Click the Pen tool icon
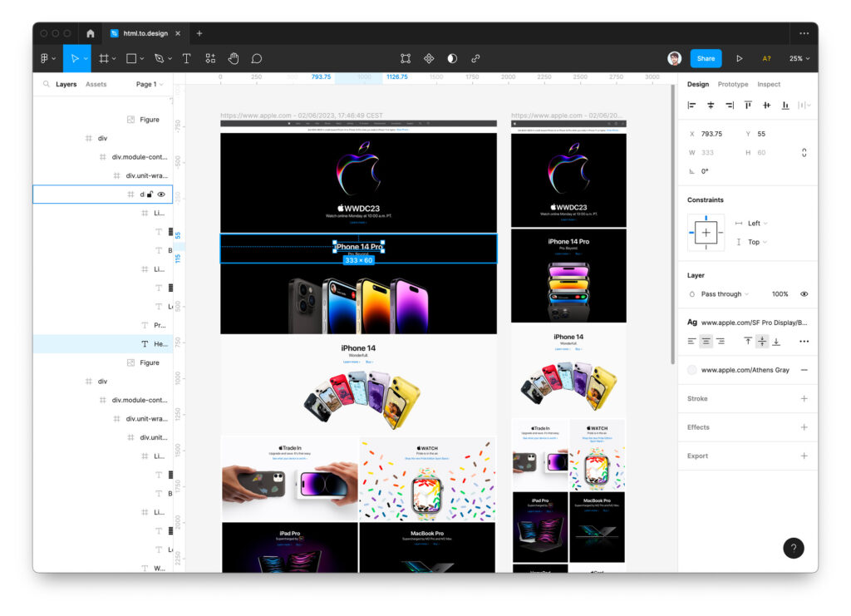 (x=160, y=58)
